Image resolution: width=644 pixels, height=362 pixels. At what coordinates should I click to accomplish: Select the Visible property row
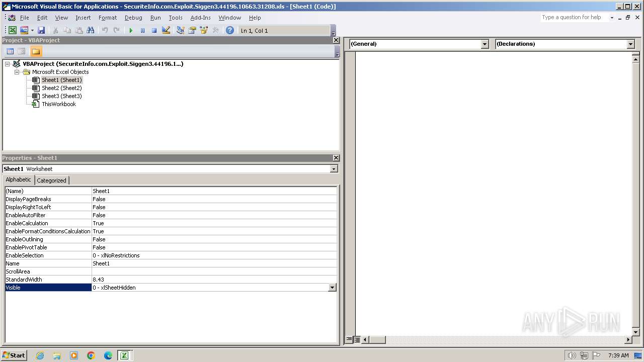pos(171,288)
